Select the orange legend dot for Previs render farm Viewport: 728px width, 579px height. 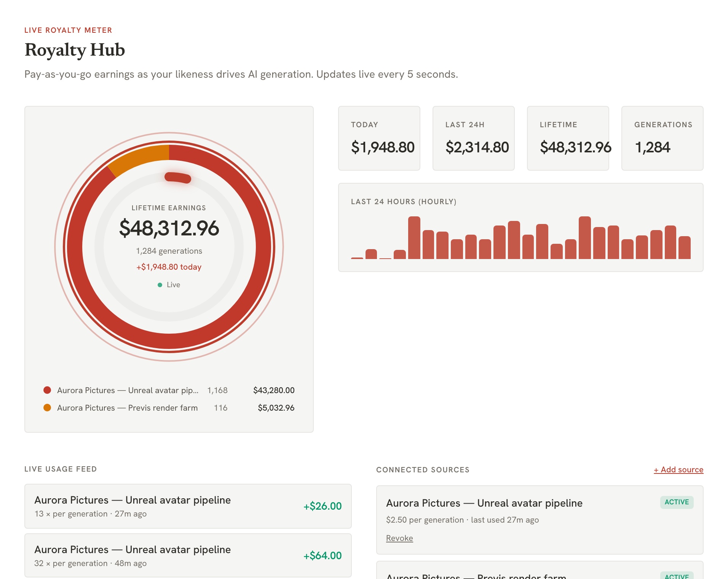tap(47, 408)
